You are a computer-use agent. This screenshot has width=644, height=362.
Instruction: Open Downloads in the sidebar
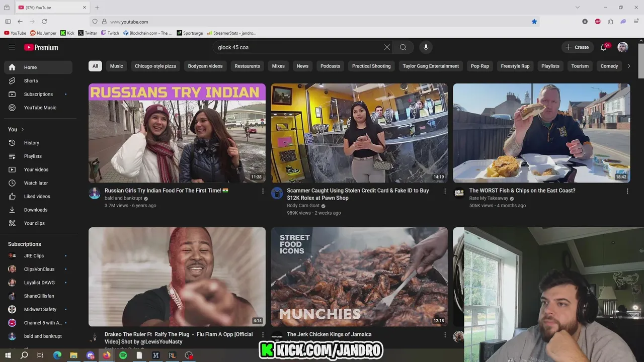coord(38,210)
